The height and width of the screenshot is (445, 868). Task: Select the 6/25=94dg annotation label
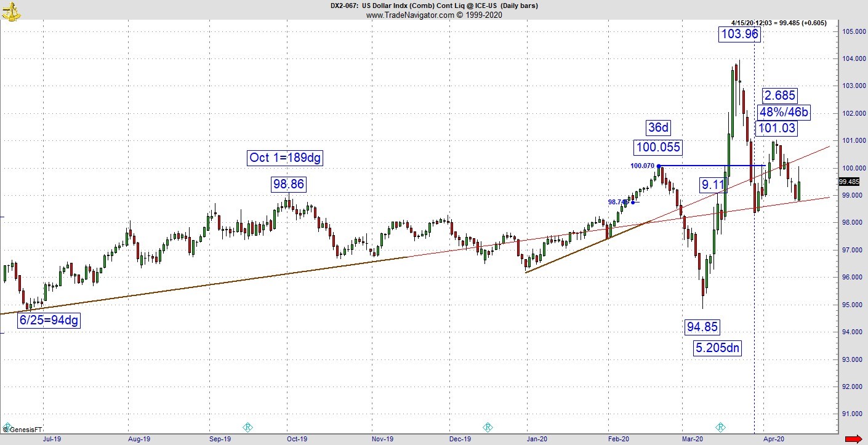[49, 321]
